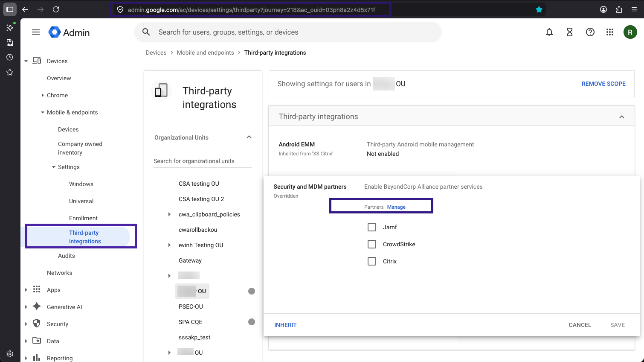644x362 pixels.
Task: Click the site security shield icon
Action: (120, 9)
